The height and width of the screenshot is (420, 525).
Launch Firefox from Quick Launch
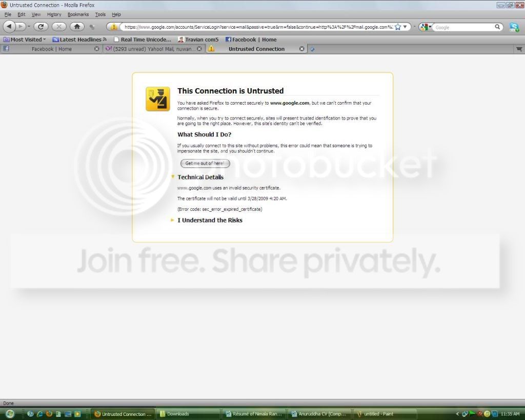(49, 414)
